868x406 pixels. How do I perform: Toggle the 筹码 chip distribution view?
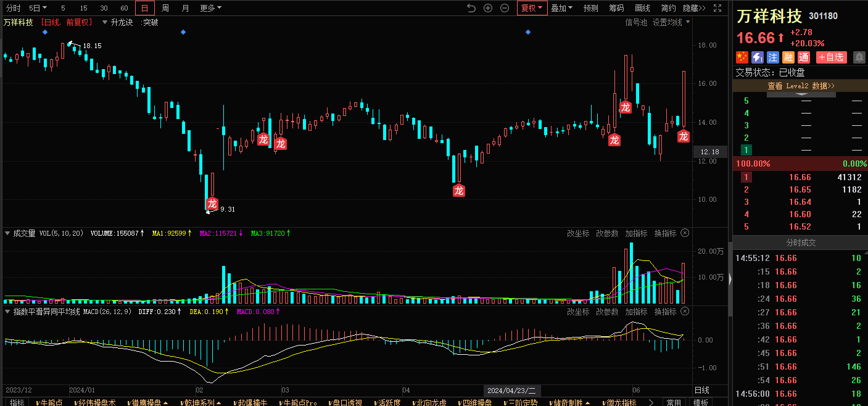616,8
